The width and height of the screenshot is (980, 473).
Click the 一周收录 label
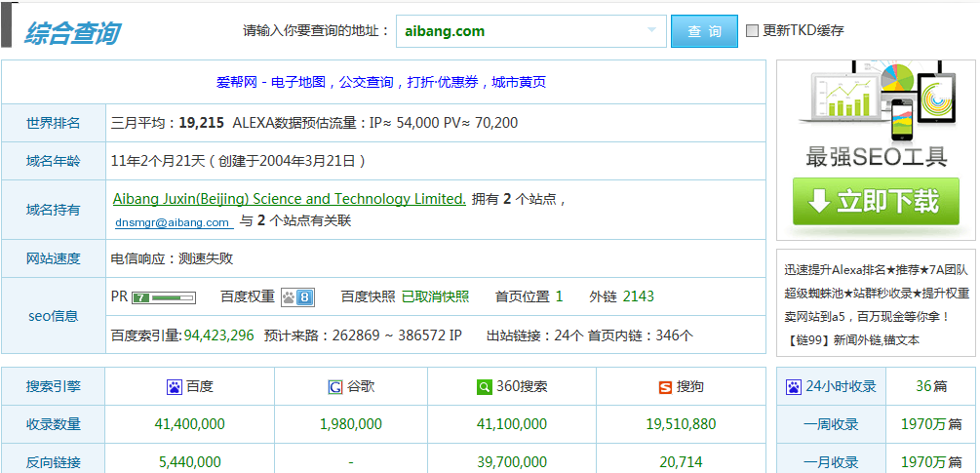click(831, 424)
